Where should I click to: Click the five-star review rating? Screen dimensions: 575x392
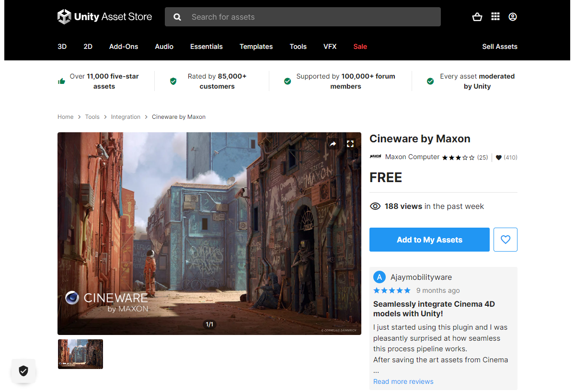click(392, 290)
